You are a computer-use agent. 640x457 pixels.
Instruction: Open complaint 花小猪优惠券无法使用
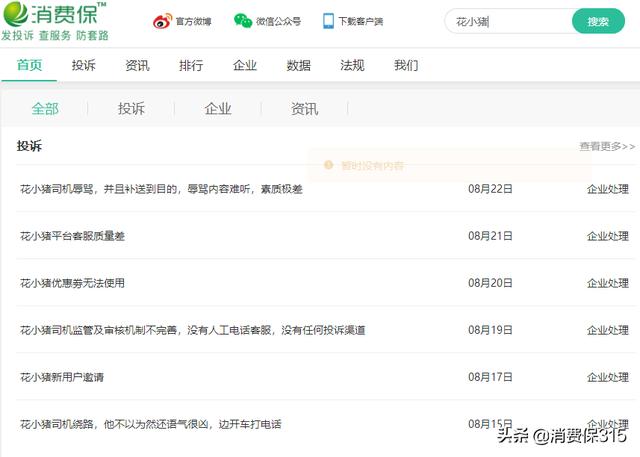coord(72,283)
